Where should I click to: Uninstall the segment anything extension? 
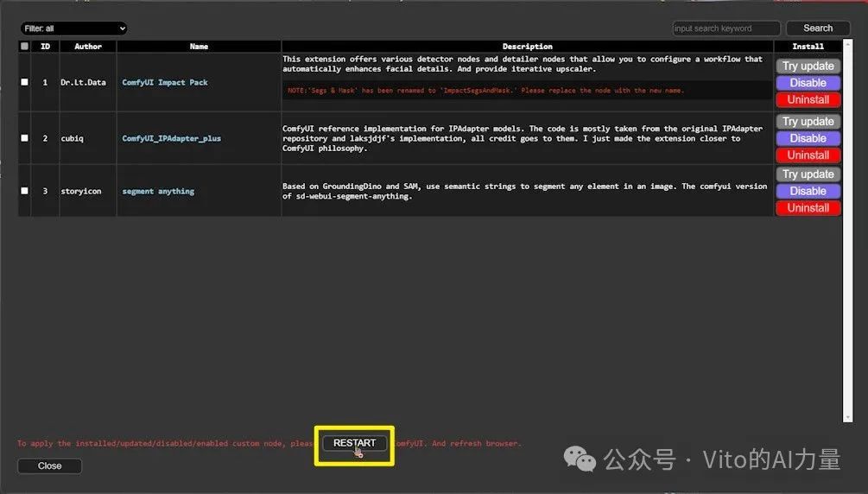point(808,207)
